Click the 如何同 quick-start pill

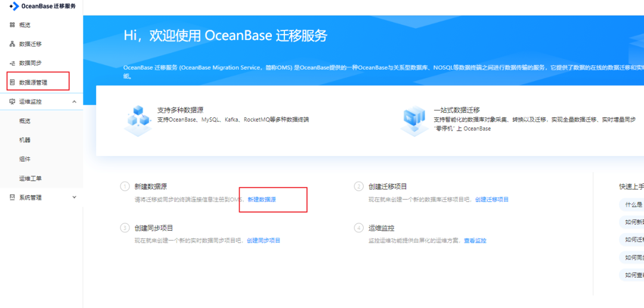click(631, 257)
